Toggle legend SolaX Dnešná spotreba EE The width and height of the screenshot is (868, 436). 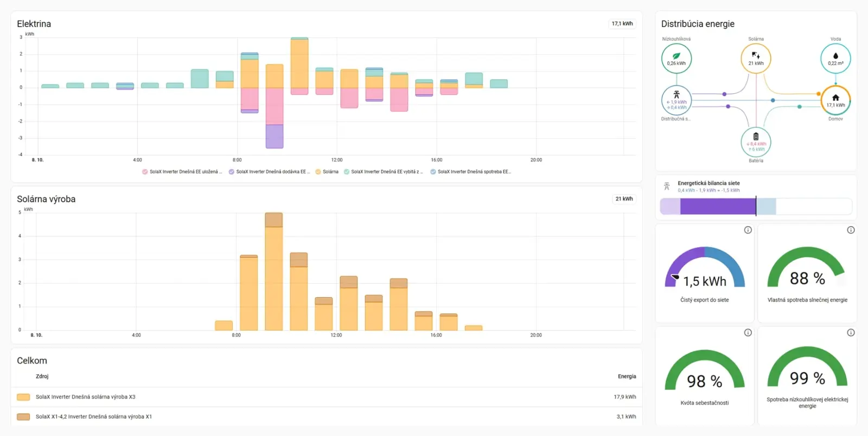(470, 172)
